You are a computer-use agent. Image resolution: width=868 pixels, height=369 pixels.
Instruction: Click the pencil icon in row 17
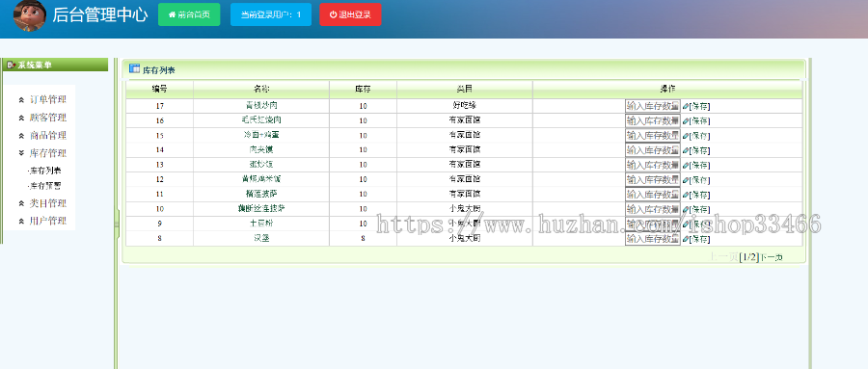(686, 106)
